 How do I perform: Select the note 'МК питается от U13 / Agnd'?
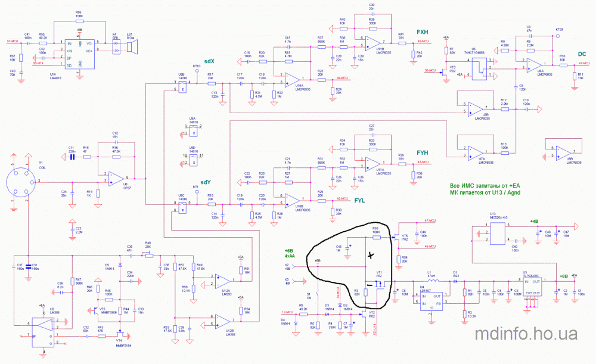click(485, 192)
